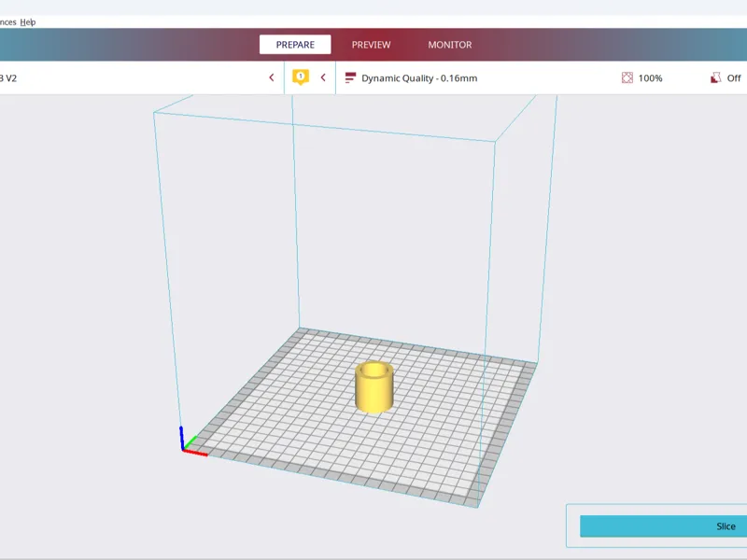Go to the MONITOR stage tab
The height and width of the screenshot is (560, 747).
point(450,44)
